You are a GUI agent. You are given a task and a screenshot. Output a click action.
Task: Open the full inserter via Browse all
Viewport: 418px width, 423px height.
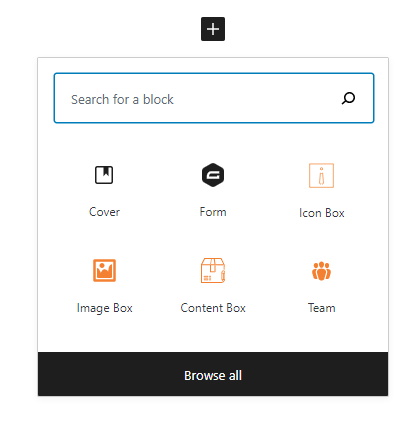coord(213,374)
